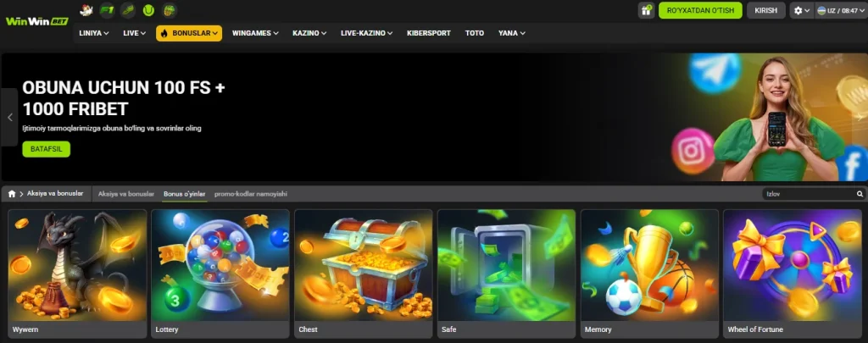The width and height of the screenshot is (868, 343).
Task: Click the Instagram icon in banner
Action: click(x=693, y=151)
